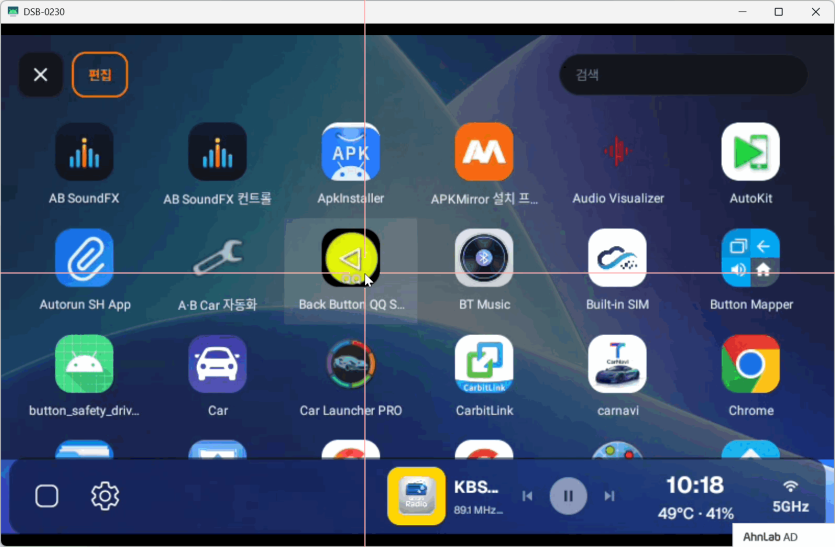Minimize the DSB-0230 window
Viewport: 835px width, 547px height.
[742, 12]
